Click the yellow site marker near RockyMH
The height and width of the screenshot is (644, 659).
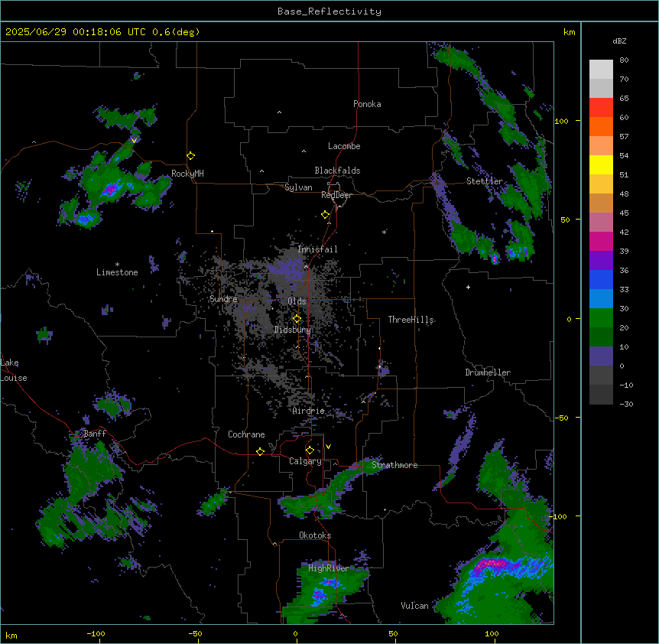[x=191, y=156]
